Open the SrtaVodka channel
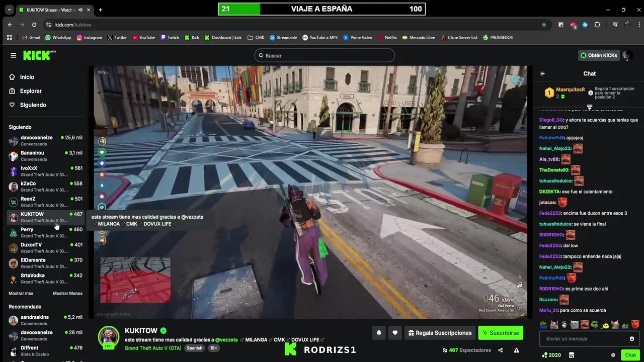 pos(45,279)
